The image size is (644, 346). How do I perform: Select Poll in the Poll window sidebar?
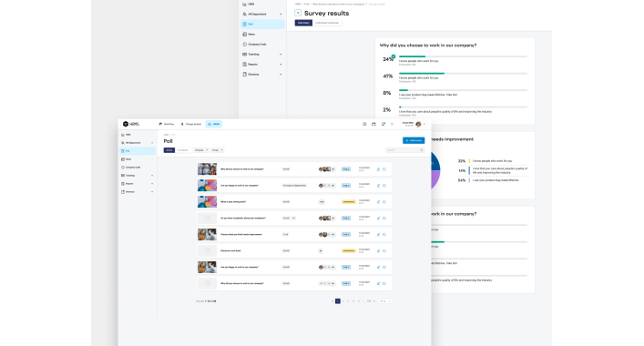[x=138, y=151]
